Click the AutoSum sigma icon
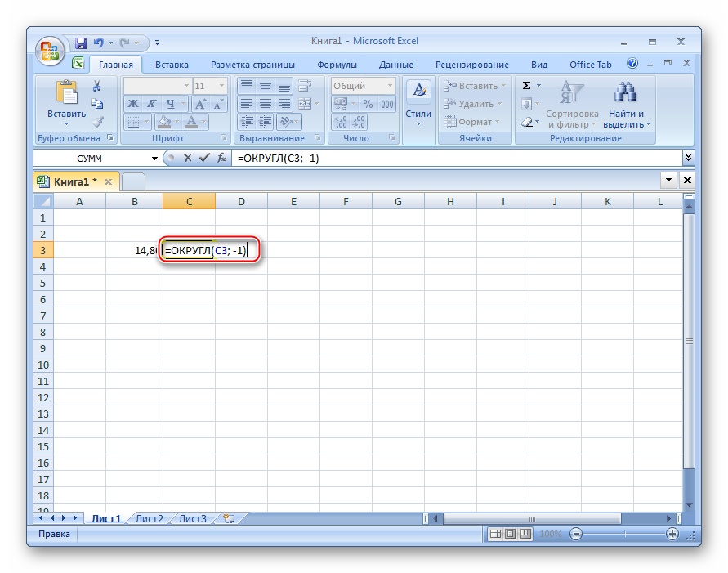Image resolution: width=728 pixels, height=573 pixels. pos(527,85)
